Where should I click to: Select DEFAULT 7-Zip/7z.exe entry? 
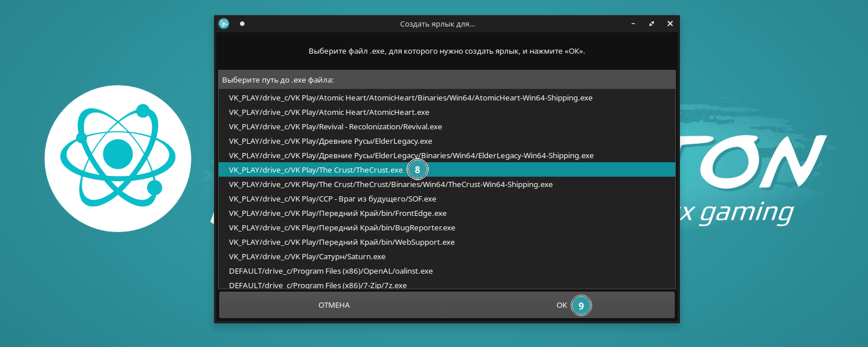(447, 284)
